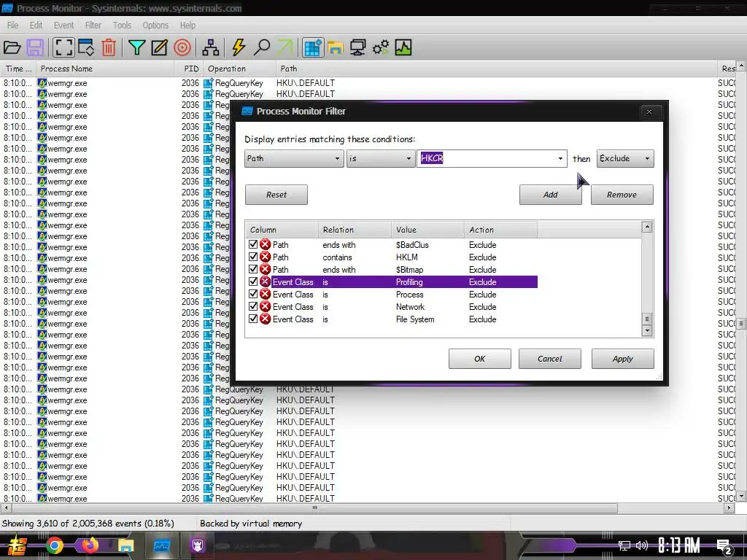
Task: Sort by the Process Name column header
Action: (105, 69)
